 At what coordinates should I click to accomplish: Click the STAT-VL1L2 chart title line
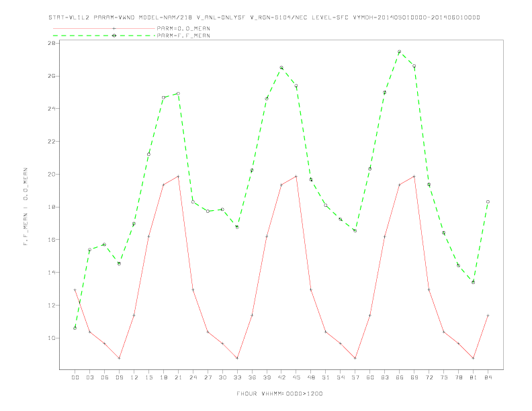point(264,17)
